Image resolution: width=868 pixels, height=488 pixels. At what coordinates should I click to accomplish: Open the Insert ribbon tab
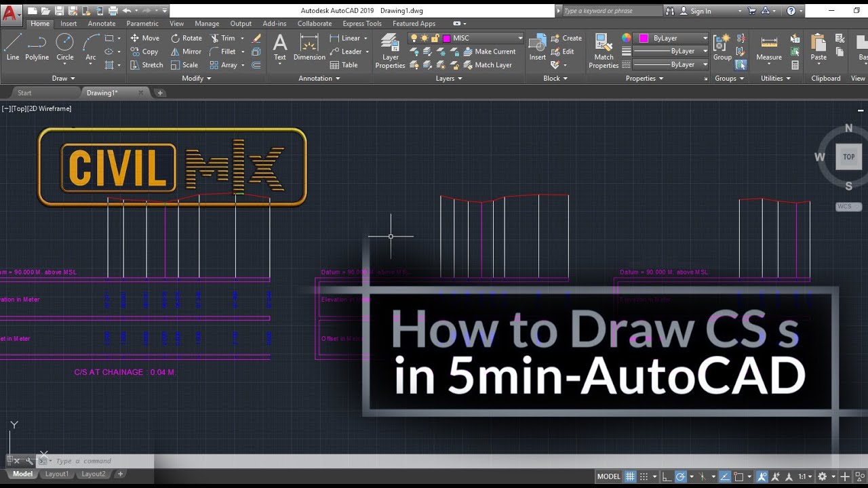68,24
